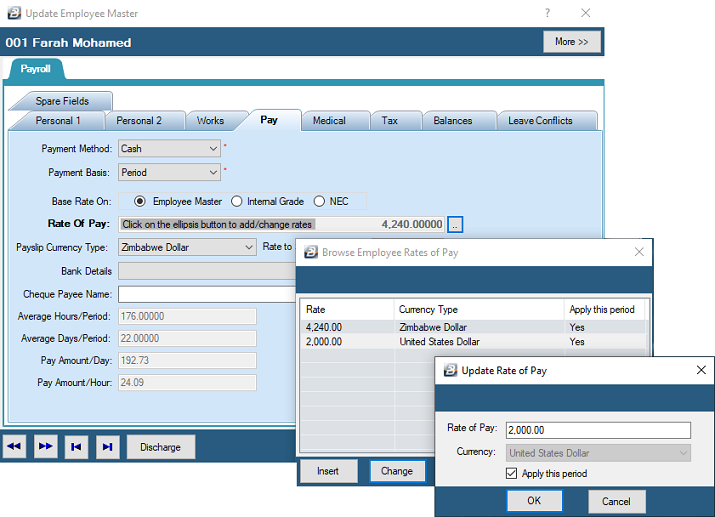Open rates with the ellipsis button
Screen dimensions: 715x517
[455, 224]
